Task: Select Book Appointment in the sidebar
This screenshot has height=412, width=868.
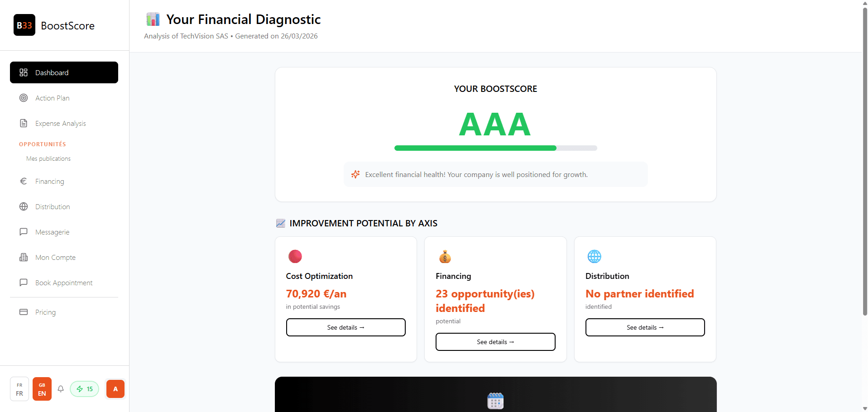Action: pyautogui.click(x=63, y=283)
